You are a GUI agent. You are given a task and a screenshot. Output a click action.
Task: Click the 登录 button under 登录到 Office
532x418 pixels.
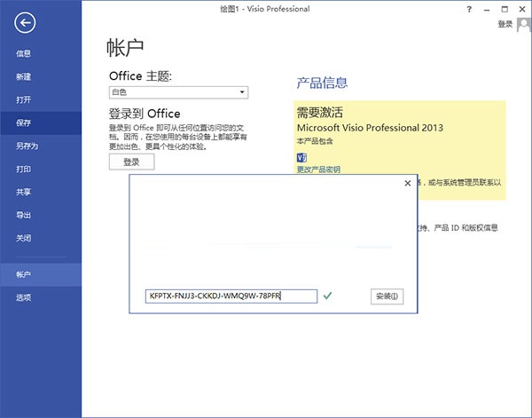131,162
